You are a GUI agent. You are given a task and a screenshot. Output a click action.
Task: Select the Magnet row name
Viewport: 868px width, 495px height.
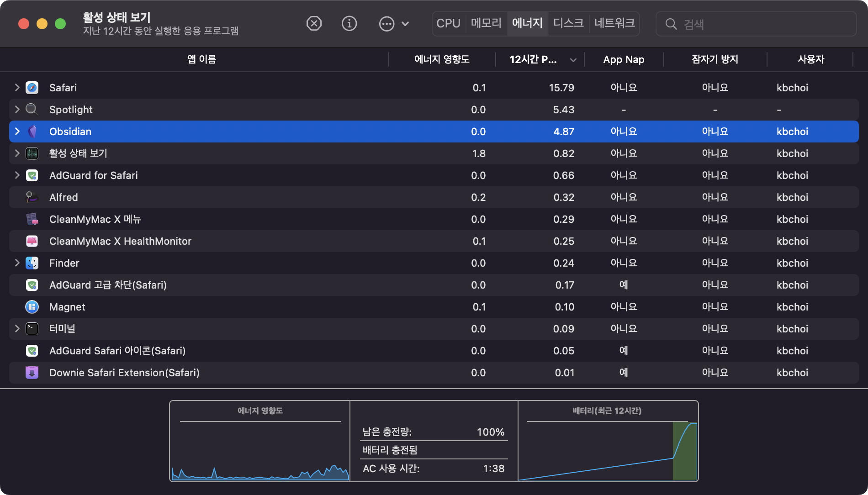click(x=67, y=307)
